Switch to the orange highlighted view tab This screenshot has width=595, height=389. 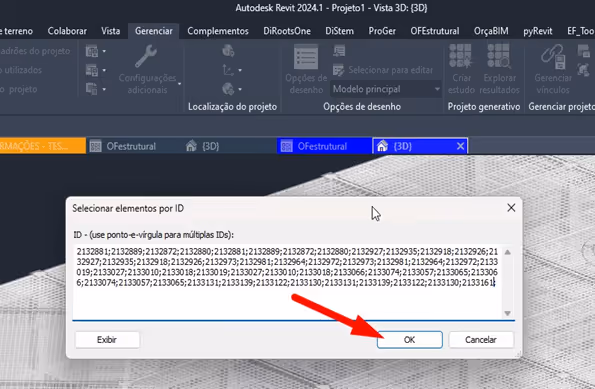(42, 146)
